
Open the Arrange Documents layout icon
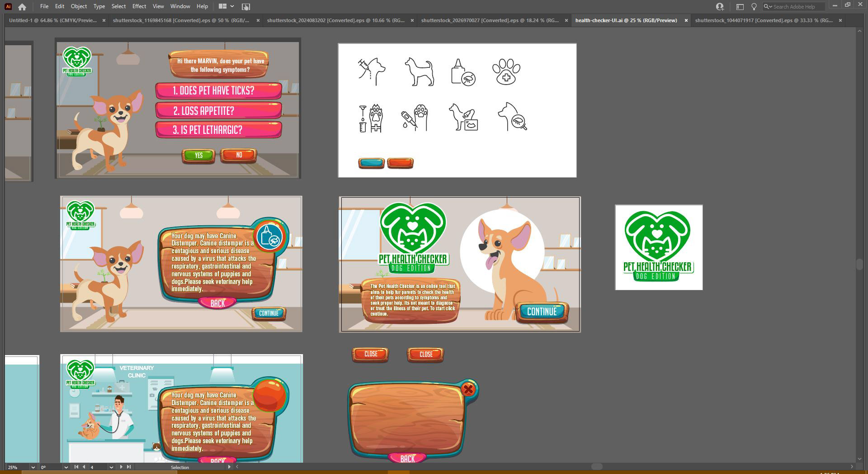pos(222,6)
